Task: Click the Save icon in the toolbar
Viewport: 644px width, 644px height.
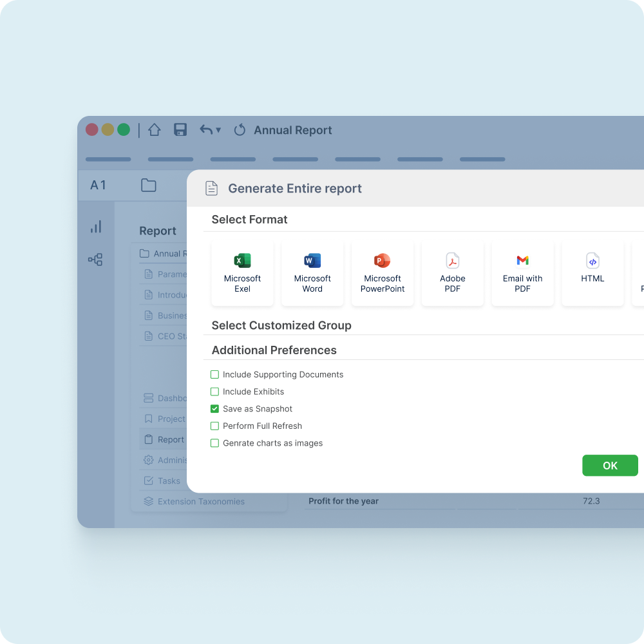Action: [180, 129]
